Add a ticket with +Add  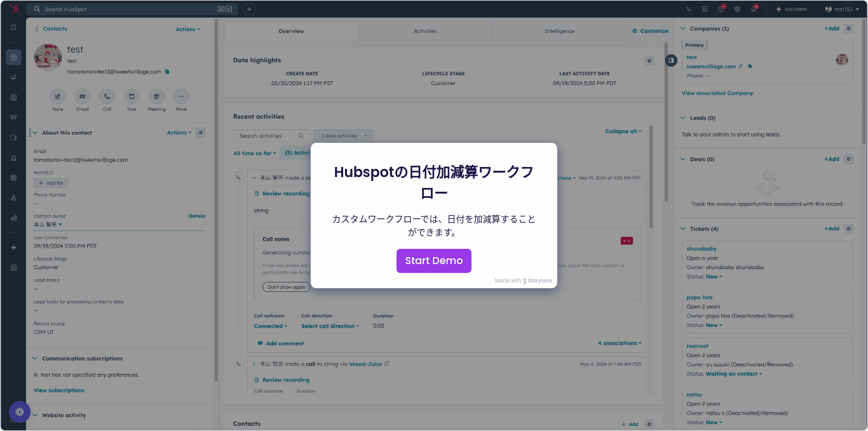[832, 229]
